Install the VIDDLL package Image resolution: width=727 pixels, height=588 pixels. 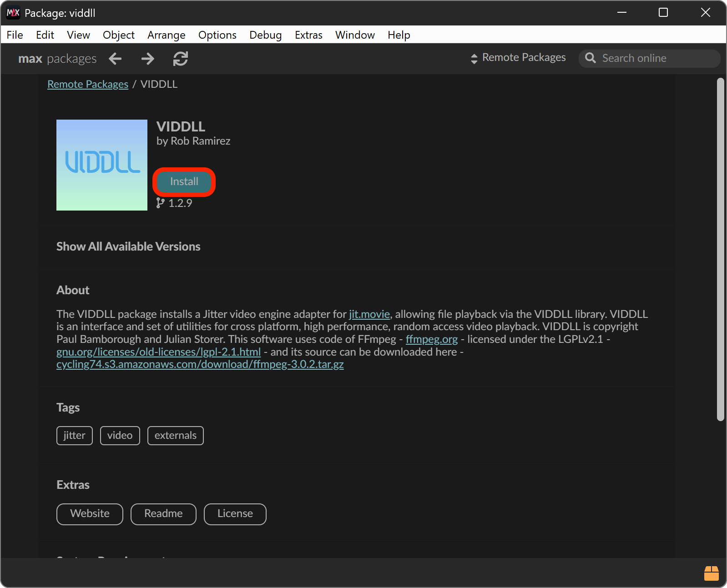[184, 182]
